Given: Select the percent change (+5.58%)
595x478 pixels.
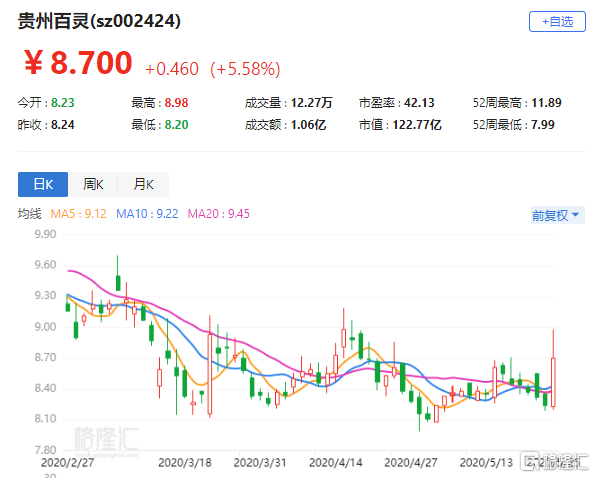Looking at the screenshot, I should 245,69.
